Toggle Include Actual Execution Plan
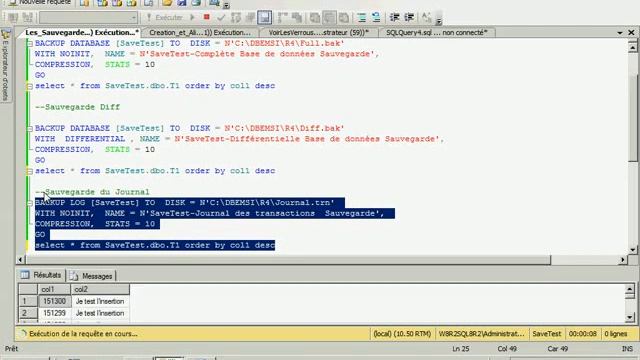 click(x=282, y=18)
